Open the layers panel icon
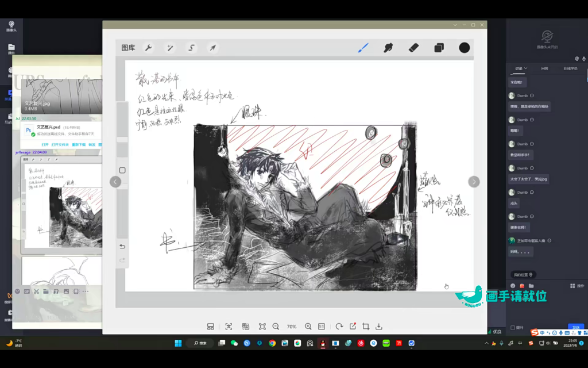This screenshot has height=368, width=588. point(439,48)
